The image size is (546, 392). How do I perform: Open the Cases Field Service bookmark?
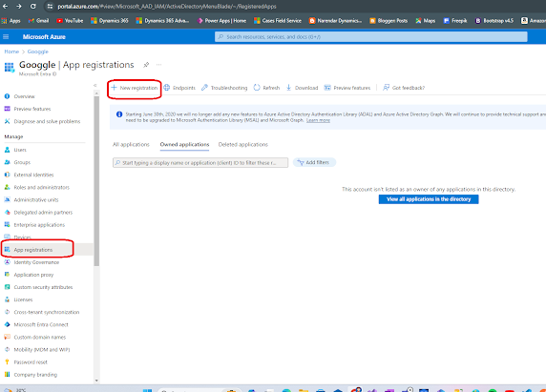pos(278,21)
